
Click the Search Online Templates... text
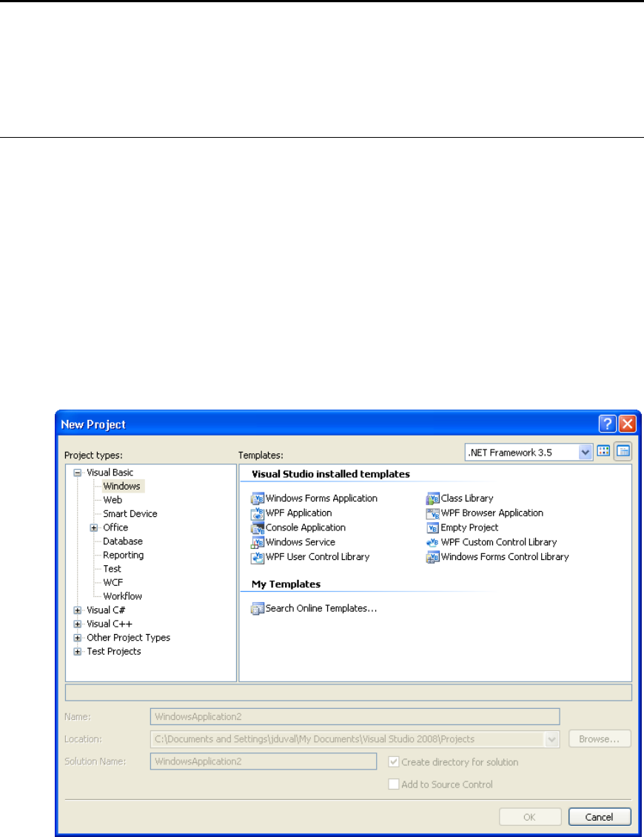321,609
